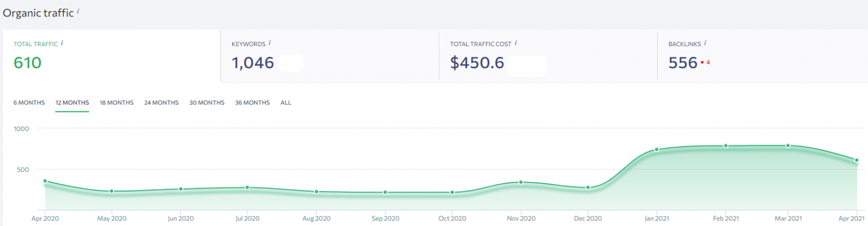Click the Apr 2021 data point on chart
This screenshot has height=226, width=868.
coord(857,160)
